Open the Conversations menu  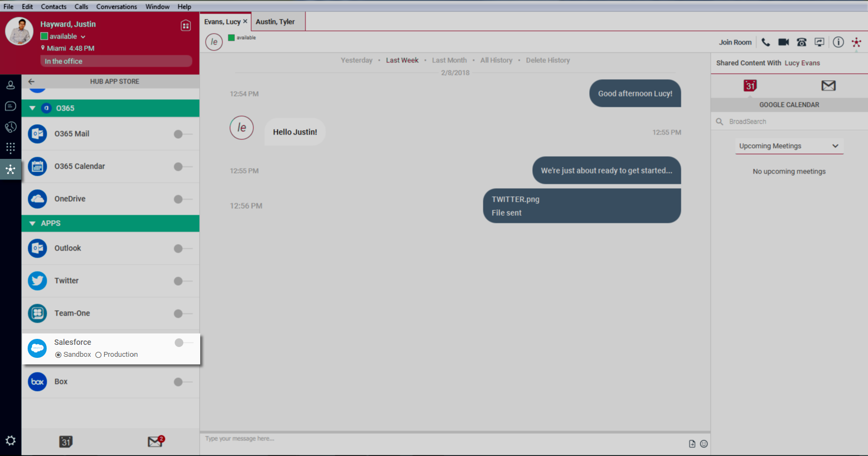click(x=117, y=7)
